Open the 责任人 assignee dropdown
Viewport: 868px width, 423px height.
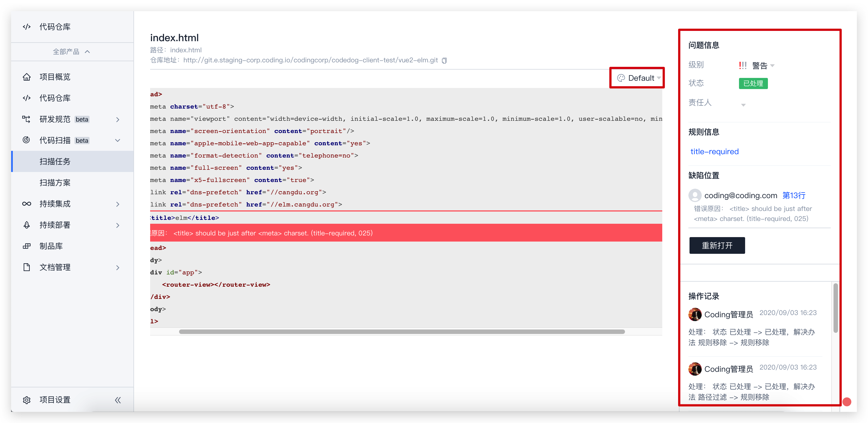pyautogui.click(x=743, y=105)
